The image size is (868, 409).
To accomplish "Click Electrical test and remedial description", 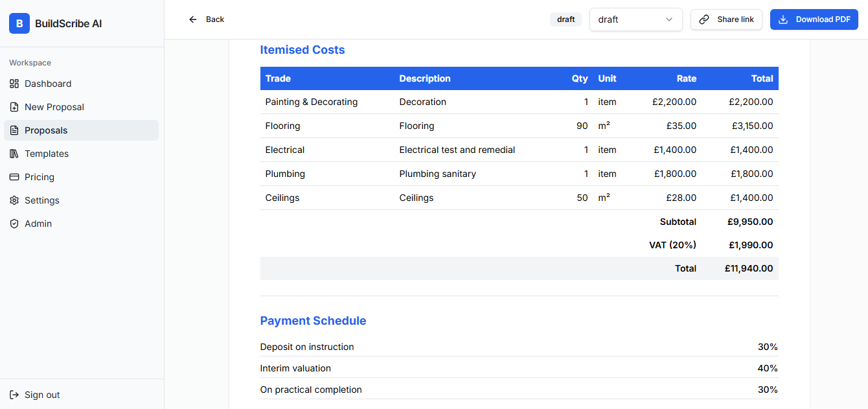I will pos(457,150).
